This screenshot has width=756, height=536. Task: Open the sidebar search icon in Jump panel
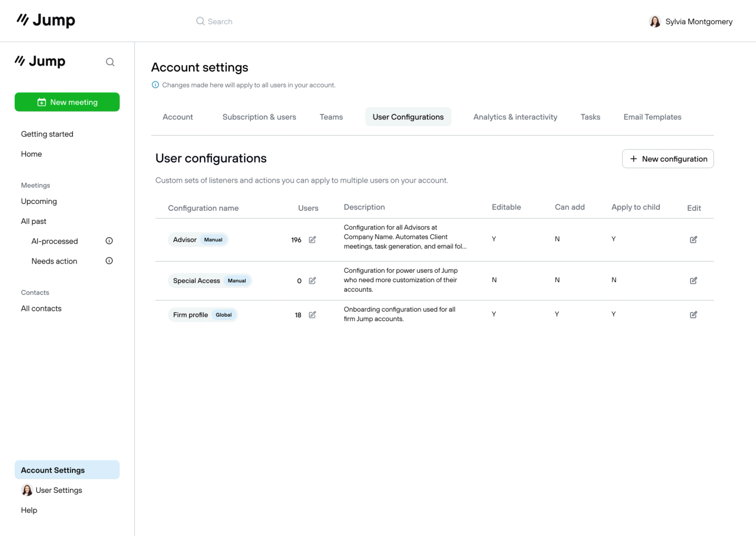[x=110, y=61]
